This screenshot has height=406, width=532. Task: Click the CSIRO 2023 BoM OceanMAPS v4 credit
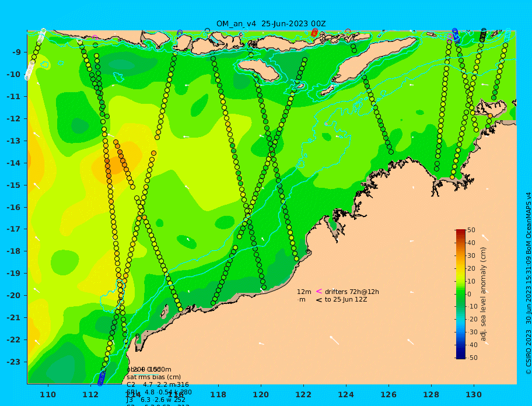pos(528,283)
